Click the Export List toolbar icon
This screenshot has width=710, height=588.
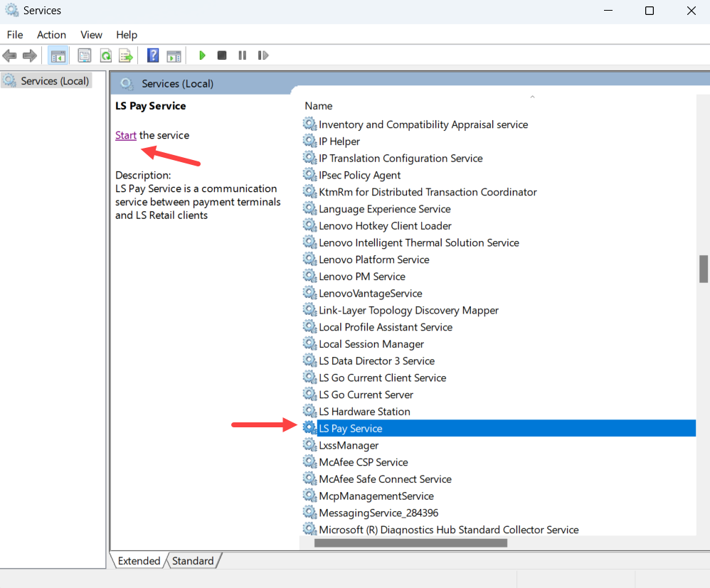click(126, 55)
